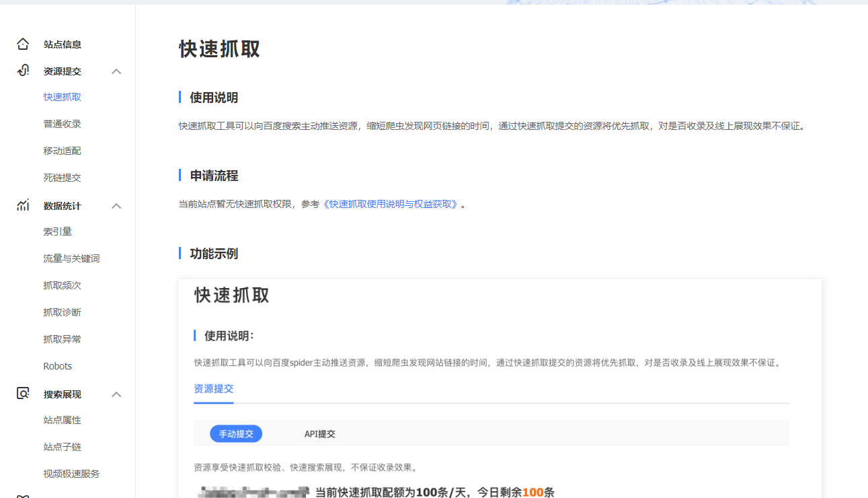The height and width of the screenshot is (498, 868).
Task: Select 抓取频次 in the sidebar
Action: tap(63, 285)
